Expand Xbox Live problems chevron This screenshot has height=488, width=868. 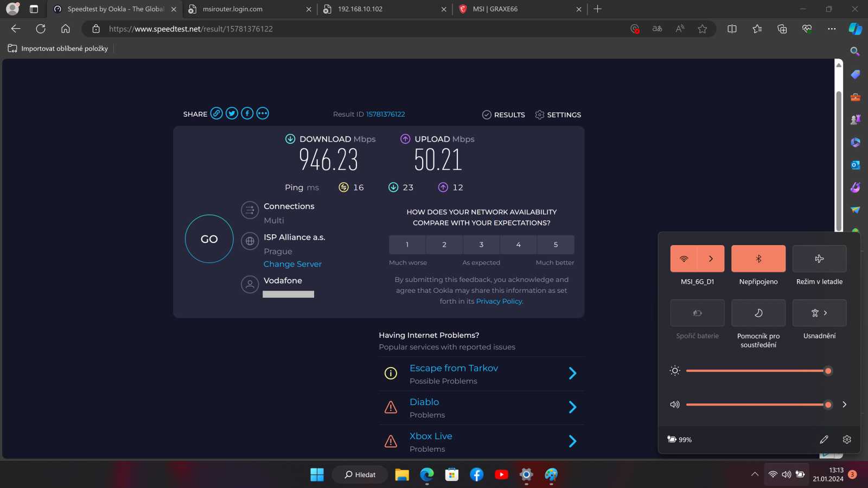click(572, 441)
